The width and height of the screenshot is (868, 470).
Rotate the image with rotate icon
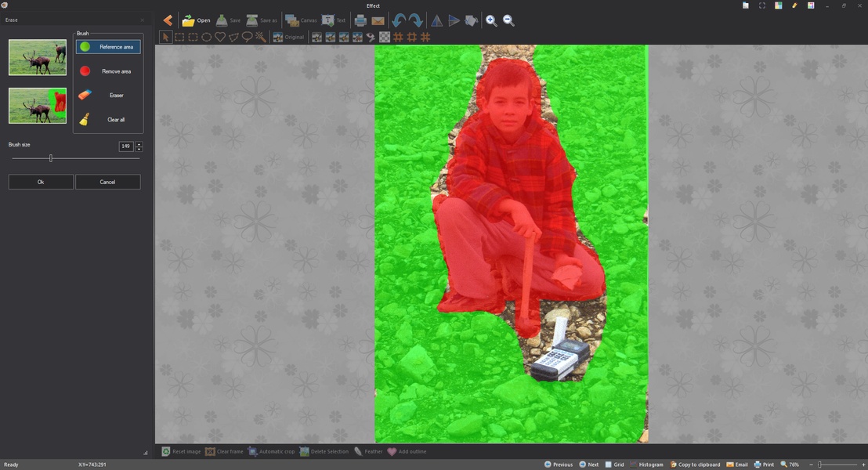(x=471, y=20)
